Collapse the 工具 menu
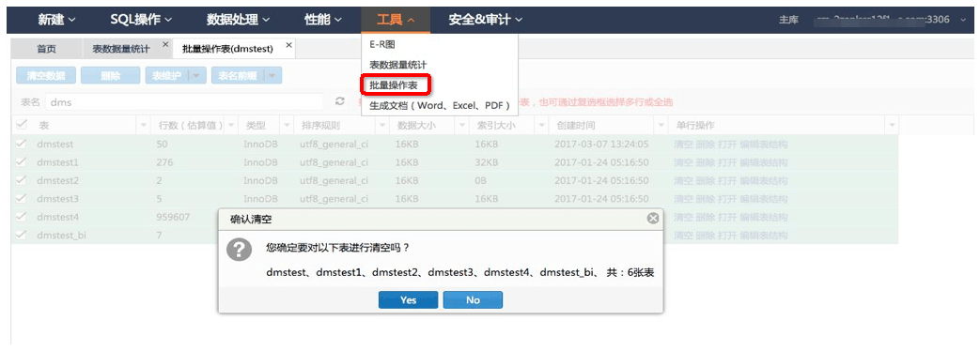This screenshot has height=351, width=980. click(x=396, y=20)
